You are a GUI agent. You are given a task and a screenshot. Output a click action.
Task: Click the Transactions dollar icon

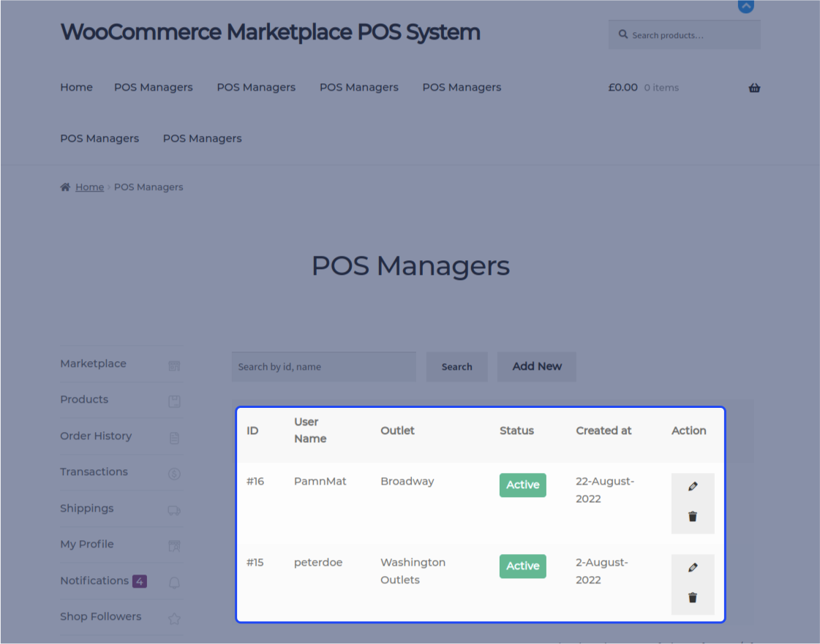point(174,474)
